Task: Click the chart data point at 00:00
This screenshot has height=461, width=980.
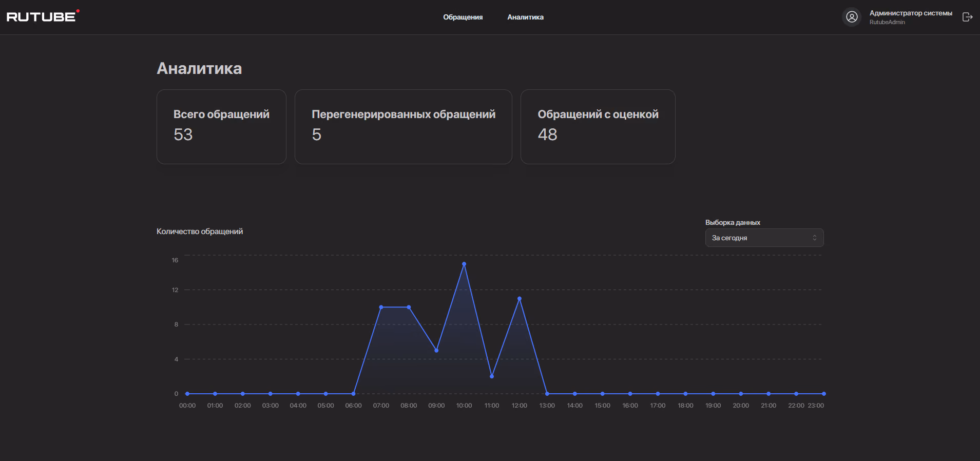Action: click(187, 394)
